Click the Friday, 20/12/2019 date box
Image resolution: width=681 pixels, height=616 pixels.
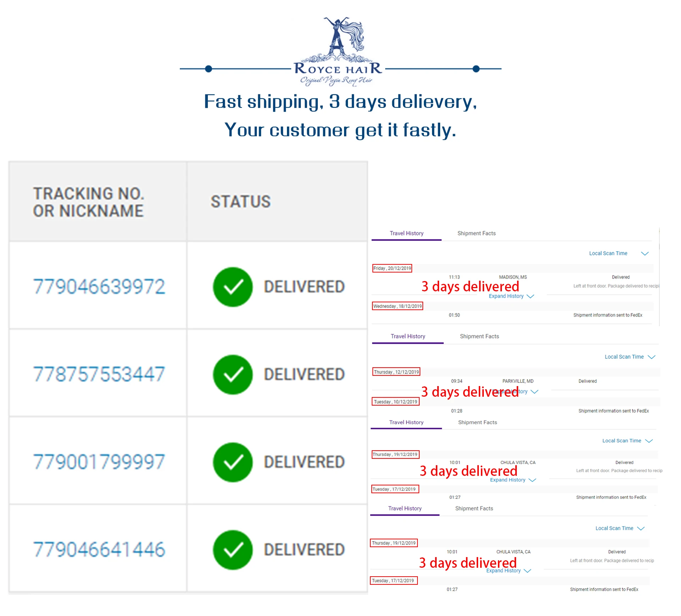point(392,268)
